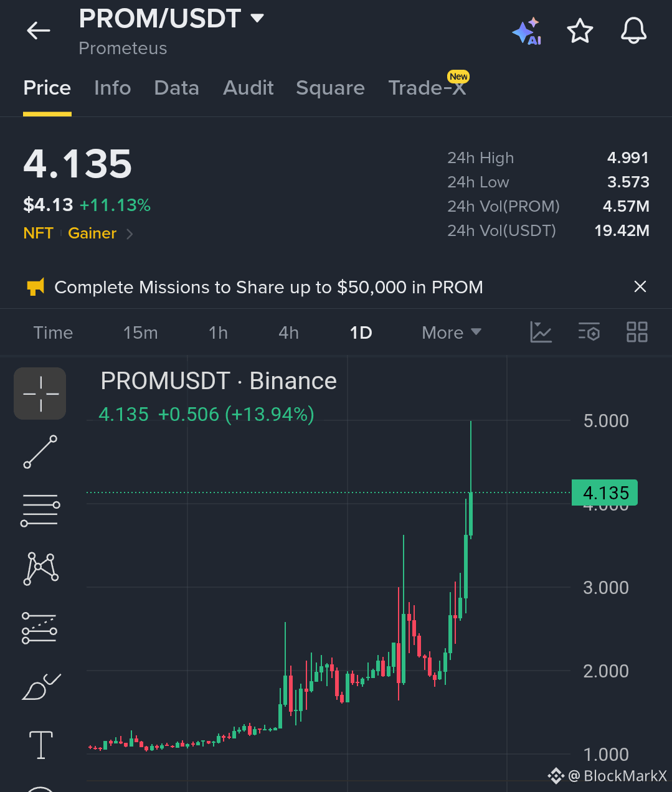Tap the +0.506 (+13.94%) chart change text
Image resolution: width=672 pixels, height=792 pixels.
pos(236,414)
